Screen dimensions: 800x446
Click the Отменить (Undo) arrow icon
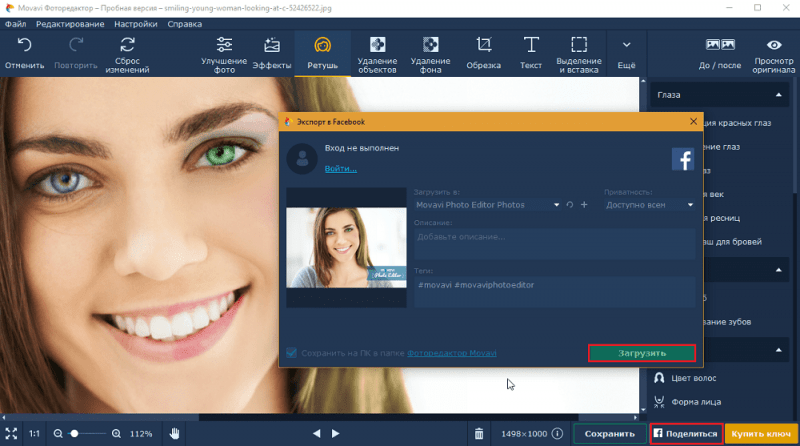(24, 46)
